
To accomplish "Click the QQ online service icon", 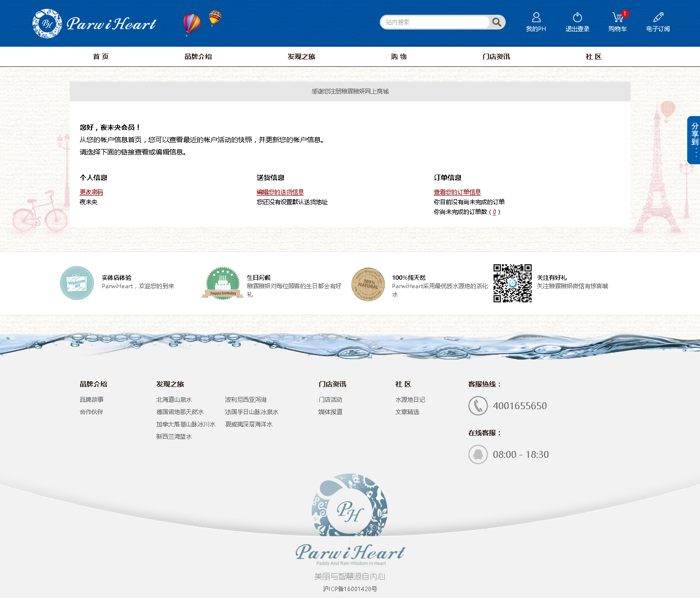I will coord(478,454).
